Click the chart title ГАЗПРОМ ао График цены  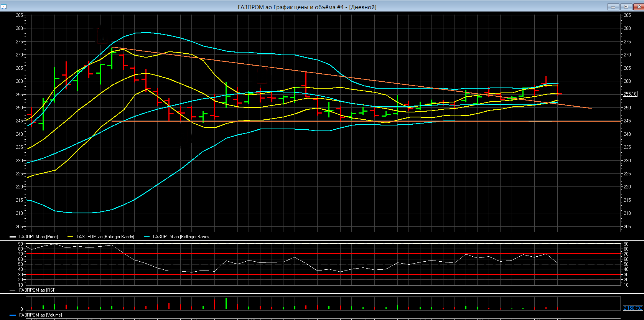307,7
